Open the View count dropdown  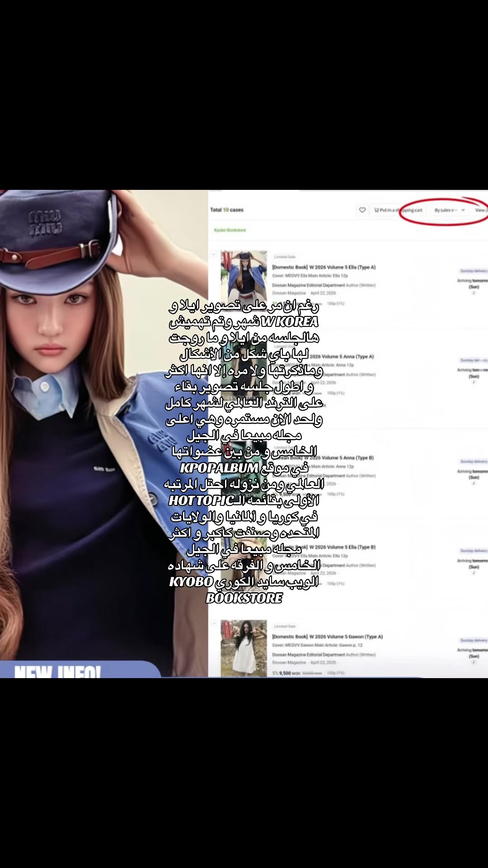[x=480, y=210]
